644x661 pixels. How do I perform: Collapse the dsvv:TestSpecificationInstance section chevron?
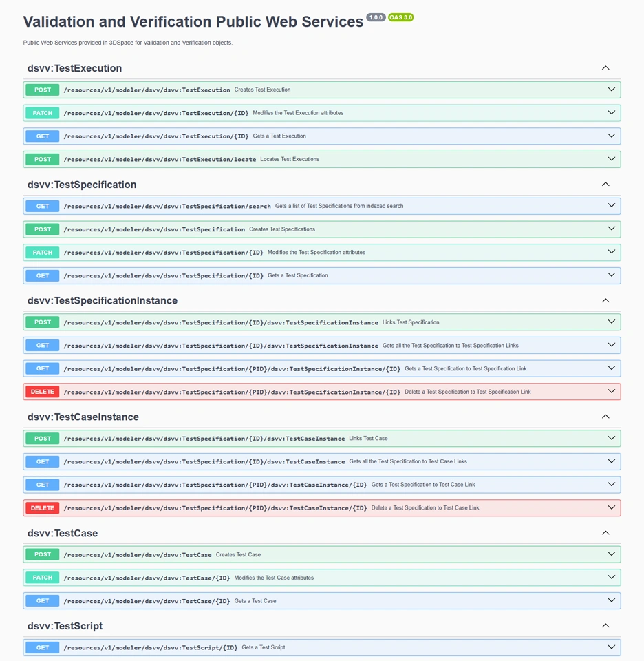click(605, 301)
